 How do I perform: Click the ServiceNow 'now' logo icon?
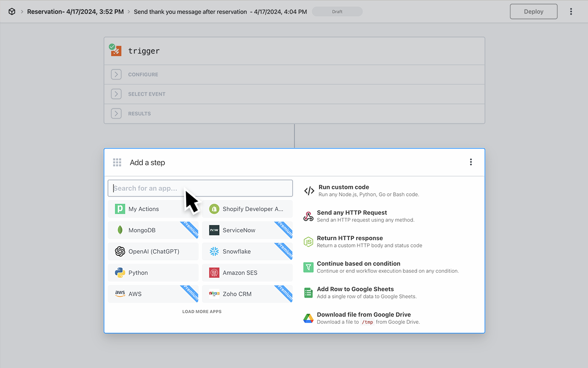click(x=214, y=230)
